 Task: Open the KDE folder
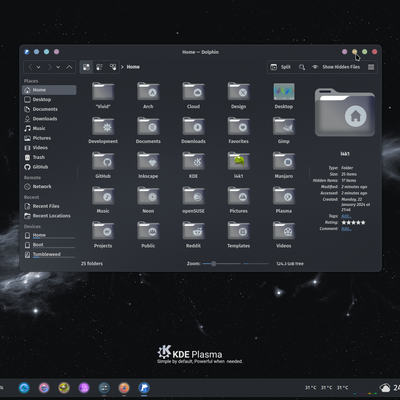tap(193, 165)
